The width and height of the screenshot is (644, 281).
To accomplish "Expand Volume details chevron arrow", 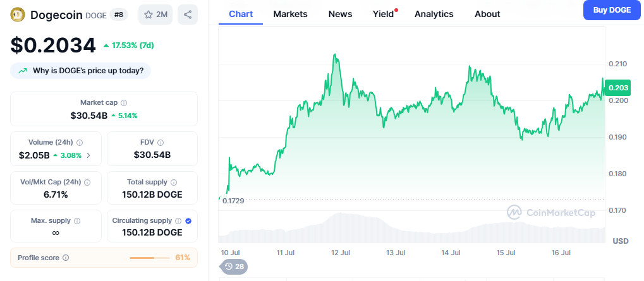I will [88, 155].
